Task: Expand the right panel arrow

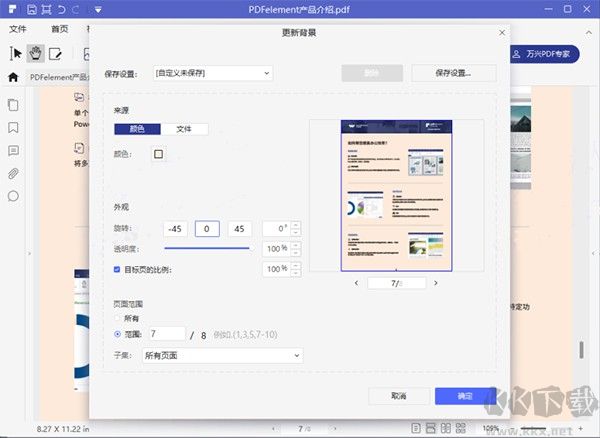Action: pos(593,253)
